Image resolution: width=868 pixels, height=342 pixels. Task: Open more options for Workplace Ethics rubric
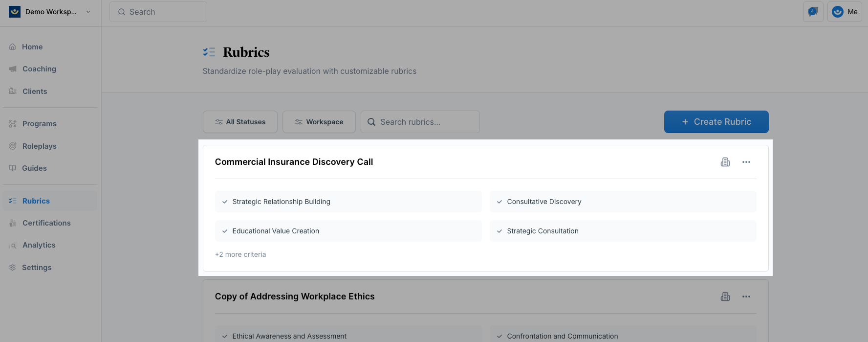pos(746,296)
